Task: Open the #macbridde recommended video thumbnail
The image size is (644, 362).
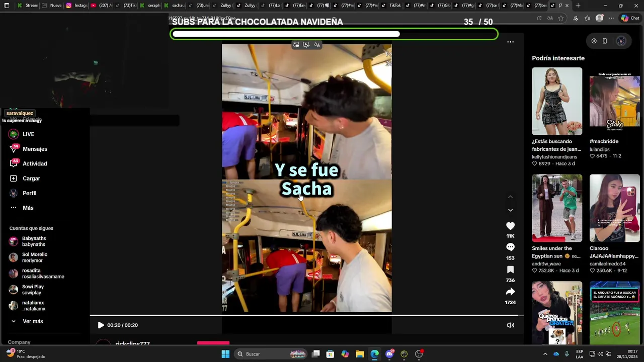Action: click(x=615, y=101)
